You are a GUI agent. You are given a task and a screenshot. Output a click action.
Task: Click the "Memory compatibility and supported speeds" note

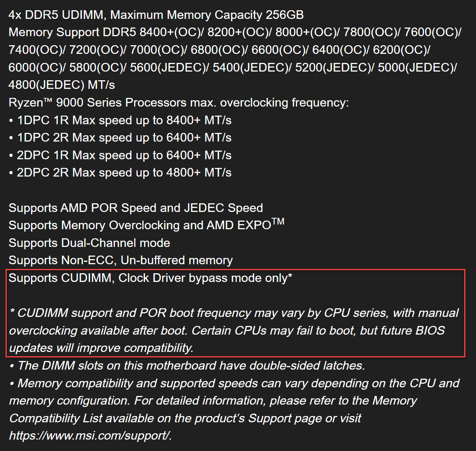pyautogui.click(x=234, y=383)
